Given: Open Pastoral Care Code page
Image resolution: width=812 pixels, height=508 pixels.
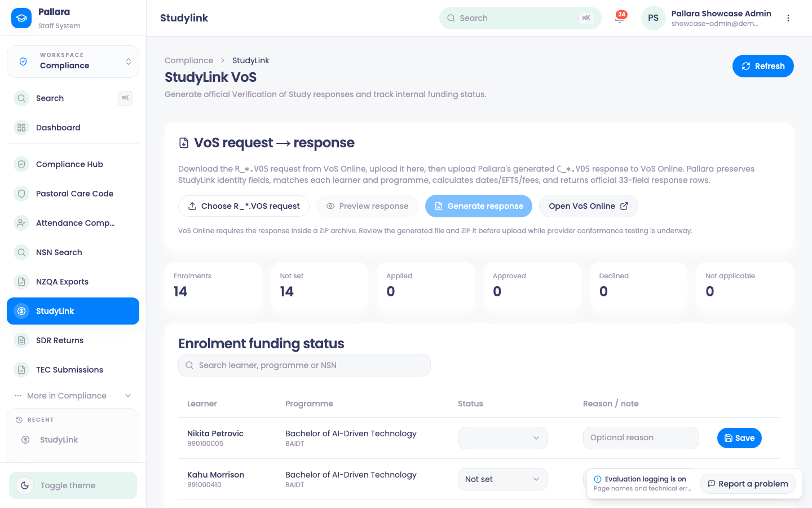Looking at the screenshot, I should [x=73, y=194].
